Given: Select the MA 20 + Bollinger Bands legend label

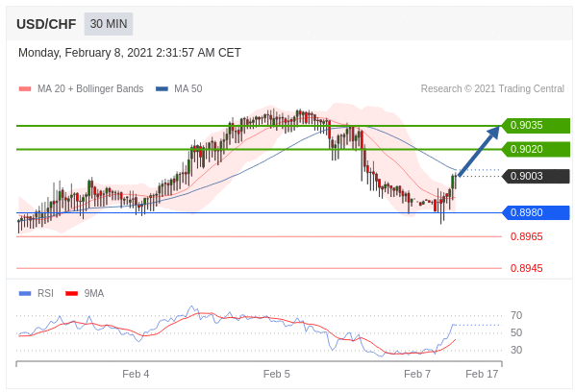Looking at the screenshot, I should (x=90, y=88).
